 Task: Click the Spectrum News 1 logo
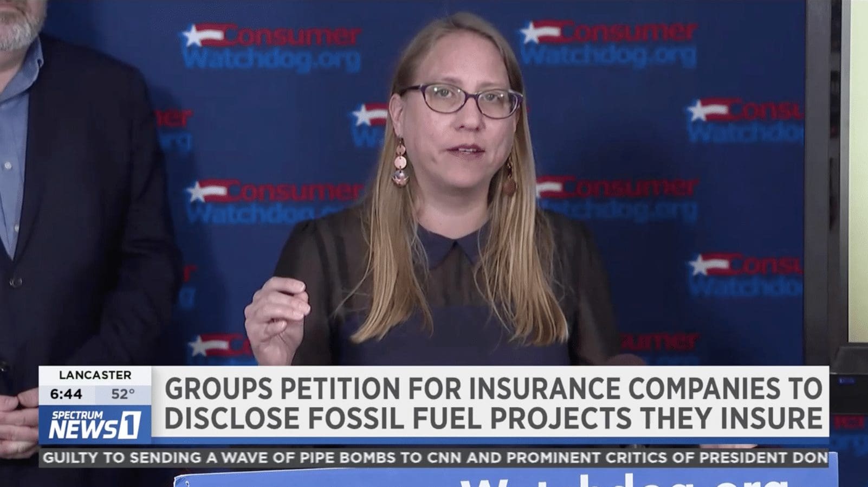tap(95, 424)
